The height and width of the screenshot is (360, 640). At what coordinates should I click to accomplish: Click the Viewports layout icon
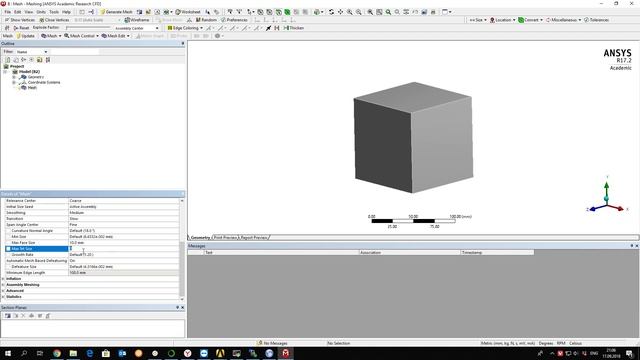(x=447, y=12)
